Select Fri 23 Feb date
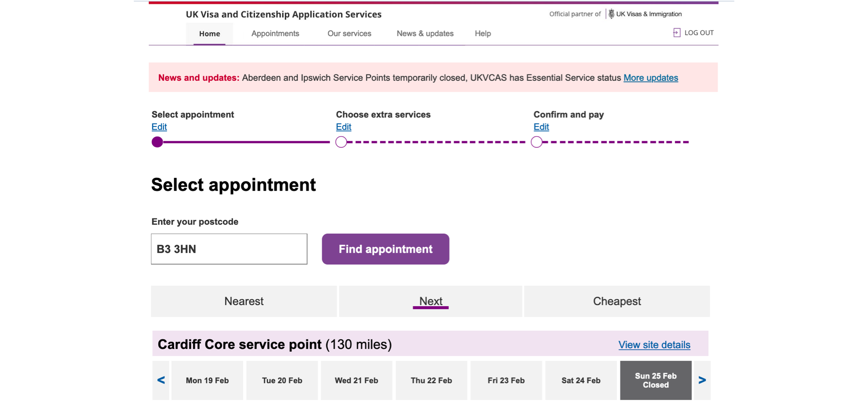 point(506,380)
